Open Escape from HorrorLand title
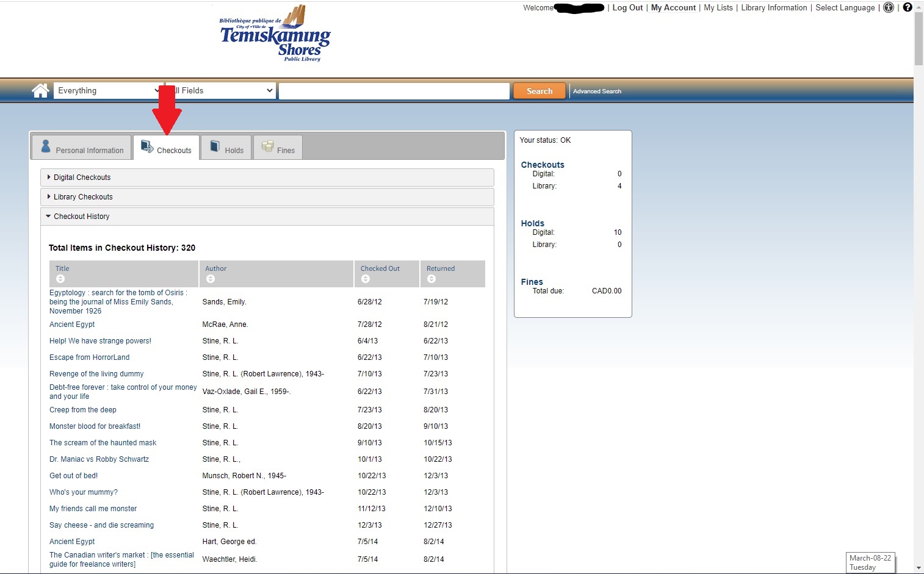924x574 pixels. (x=89, y=357)
